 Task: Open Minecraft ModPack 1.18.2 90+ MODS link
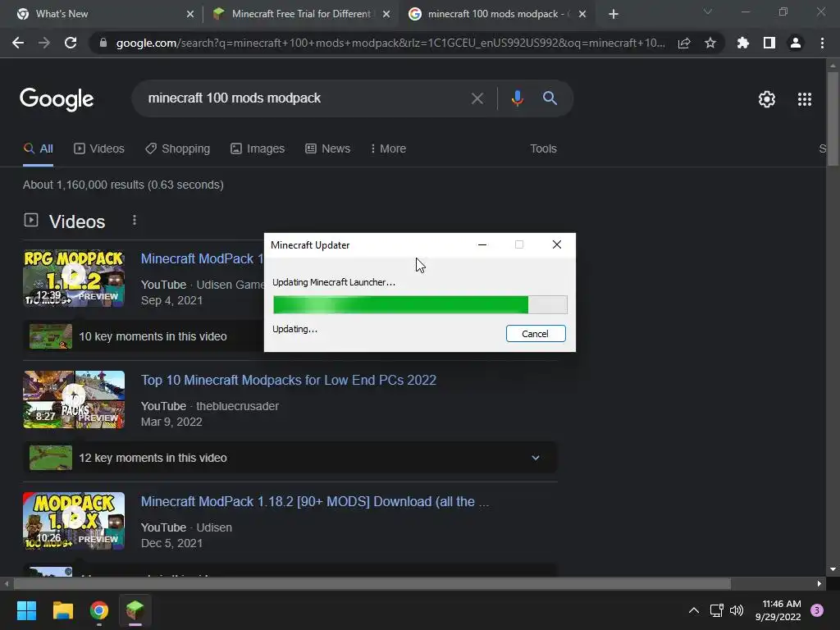pos(315,502)
